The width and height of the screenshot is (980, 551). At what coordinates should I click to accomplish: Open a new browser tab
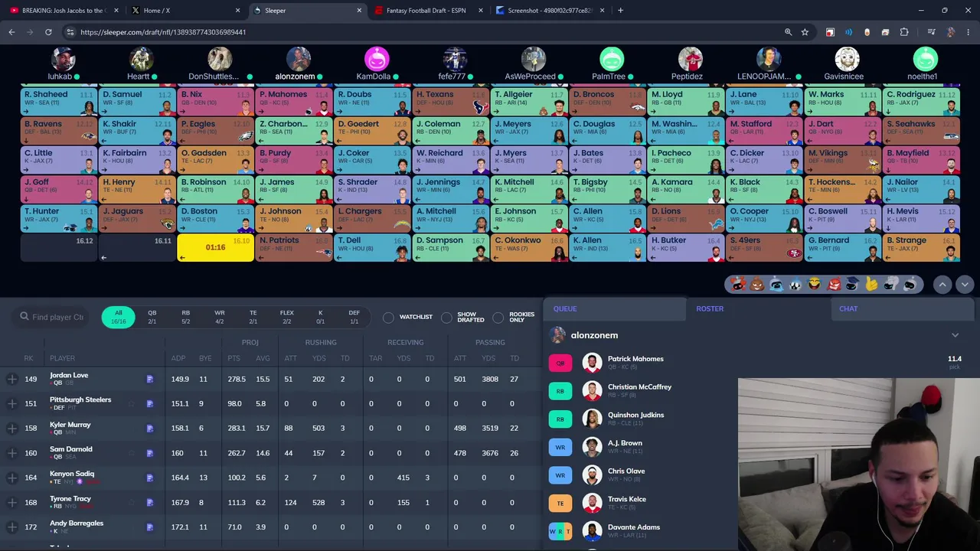[x=620, y=11]
